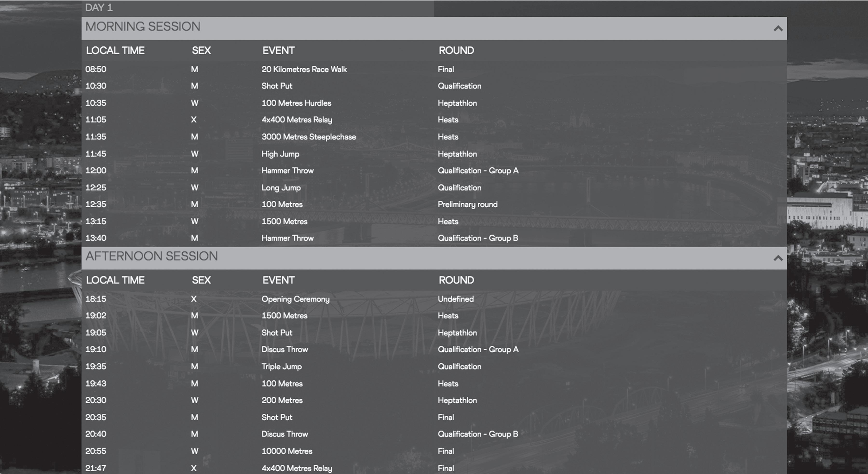Viewport: 868px width, 474px height.
Task: Click the 3000 Metres Steeplechase event
Action: point(309,137)
